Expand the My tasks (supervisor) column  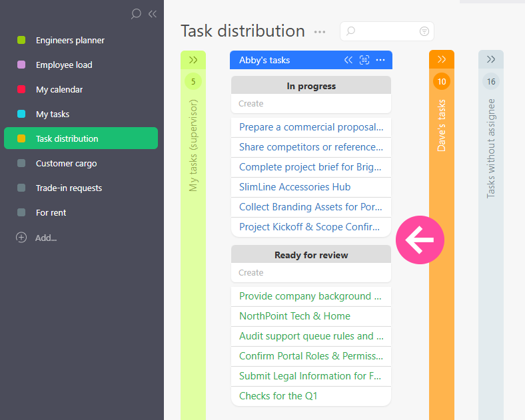click(x=193, y=60)
